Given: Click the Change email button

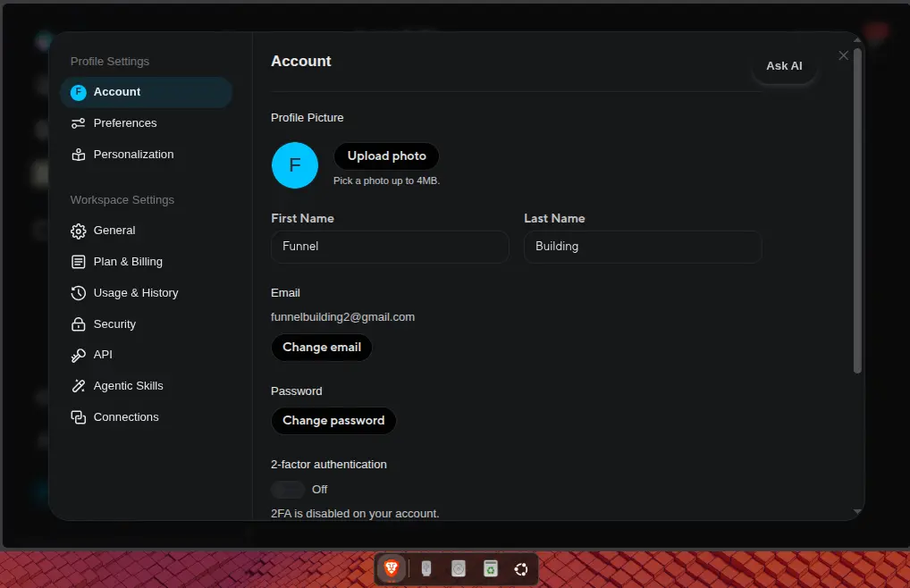Looking at the screenshot, I should (x=322, y=348).
